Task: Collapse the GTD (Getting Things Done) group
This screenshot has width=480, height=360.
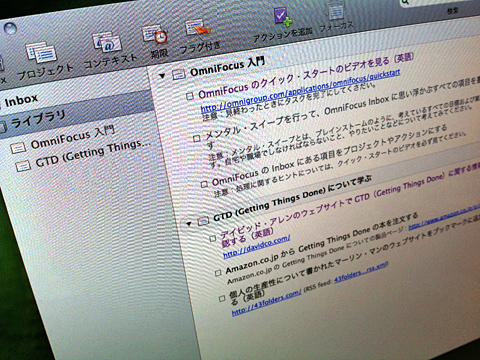Action: click(x=189, y=223)
